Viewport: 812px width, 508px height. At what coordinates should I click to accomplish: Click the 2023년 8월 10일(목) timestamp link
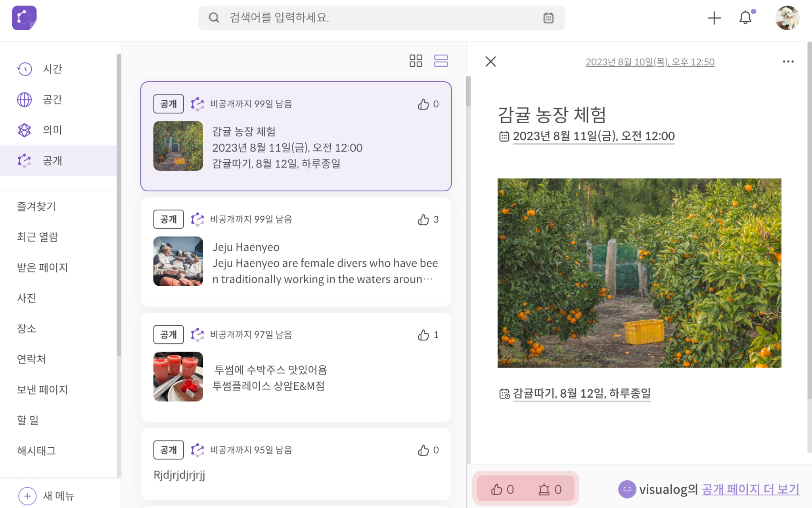pos(650,62)
